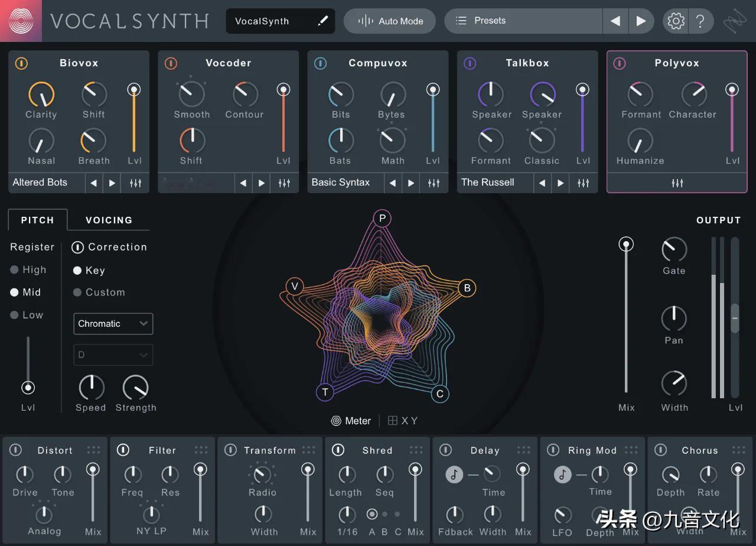Viewport: 756px width, 546px height.
Task: Grab the Shred module reorder dots handle
Action: [x=416, y=450]
